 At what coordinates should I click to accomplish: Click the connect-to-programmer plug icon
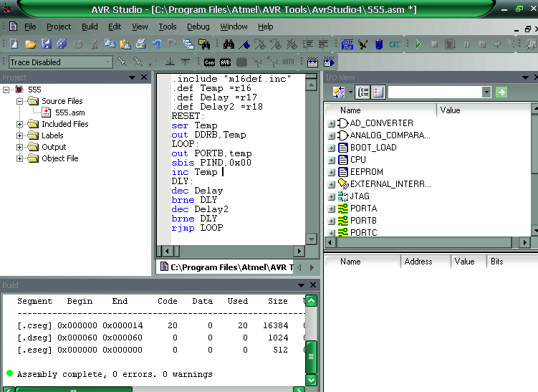click(x=363, y=44)
